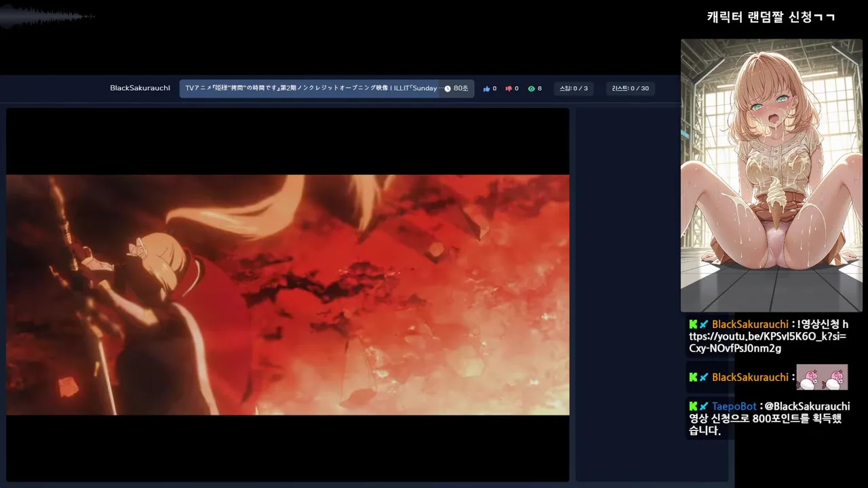Click BlackSakurauchi name on !영상신청 chat message

750,325
